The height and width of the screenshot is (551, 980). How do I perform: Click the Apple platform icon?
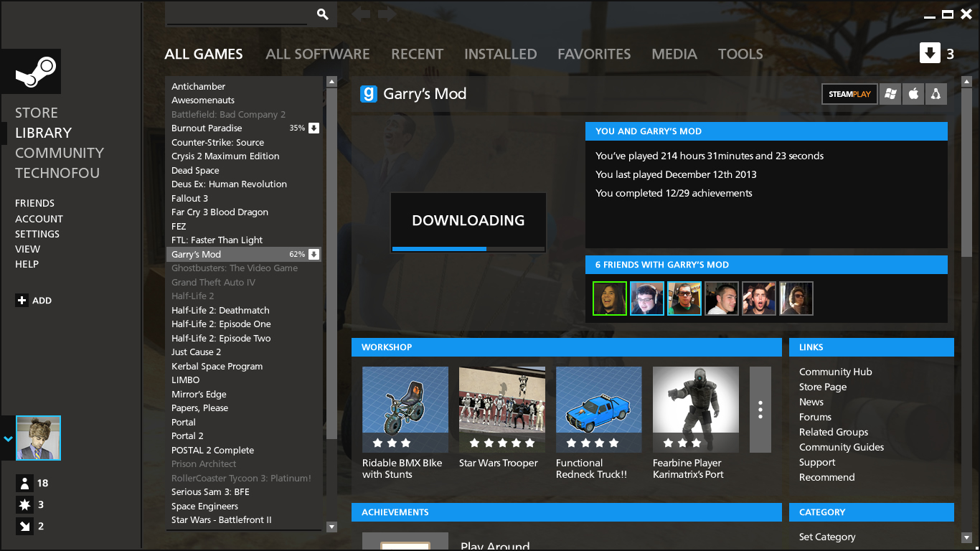[x=913, y=94]
